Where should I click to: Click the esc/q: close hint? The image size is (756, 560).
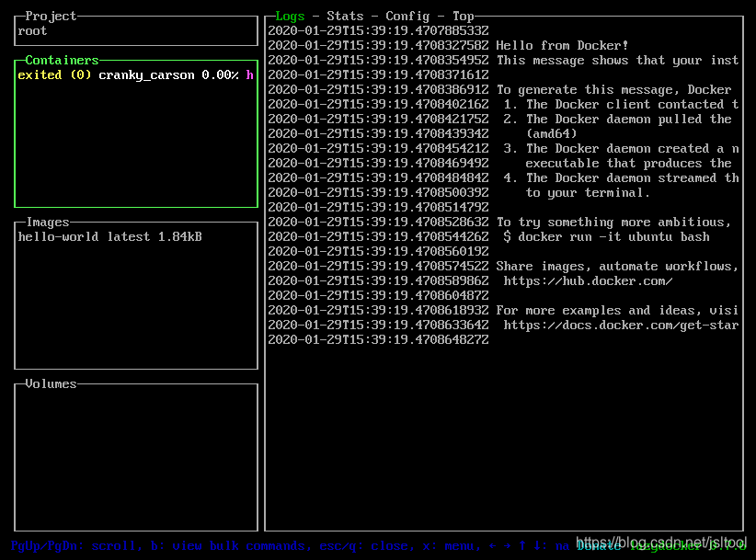(367, 546)
